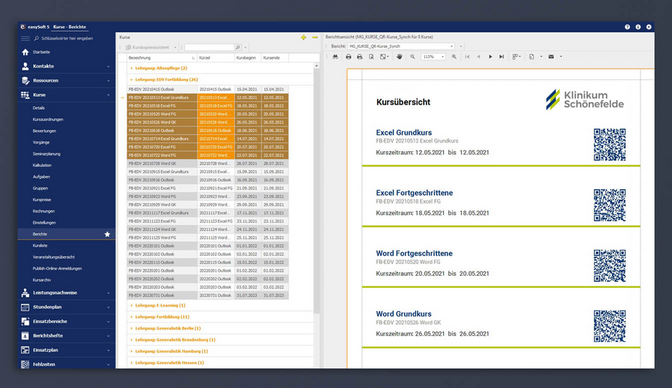
Task: Open Kursliste in the sidebar
Action: coord(40,246)
